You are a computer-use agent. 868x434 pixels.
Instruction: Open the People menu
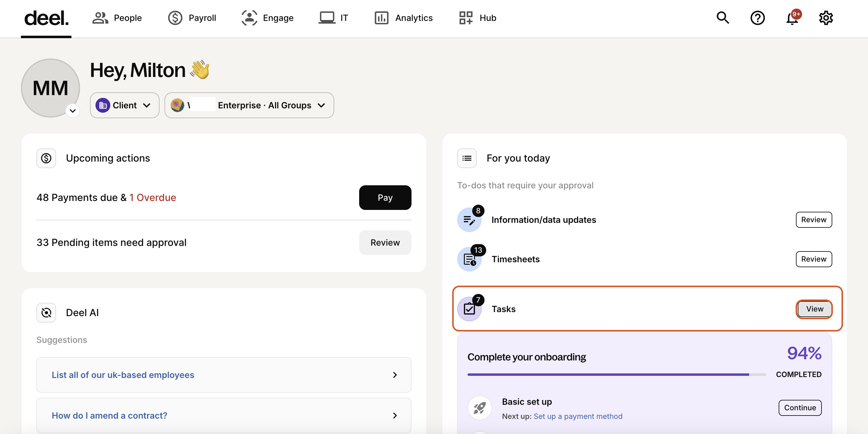pyautogui.click(x=117, y=18)
